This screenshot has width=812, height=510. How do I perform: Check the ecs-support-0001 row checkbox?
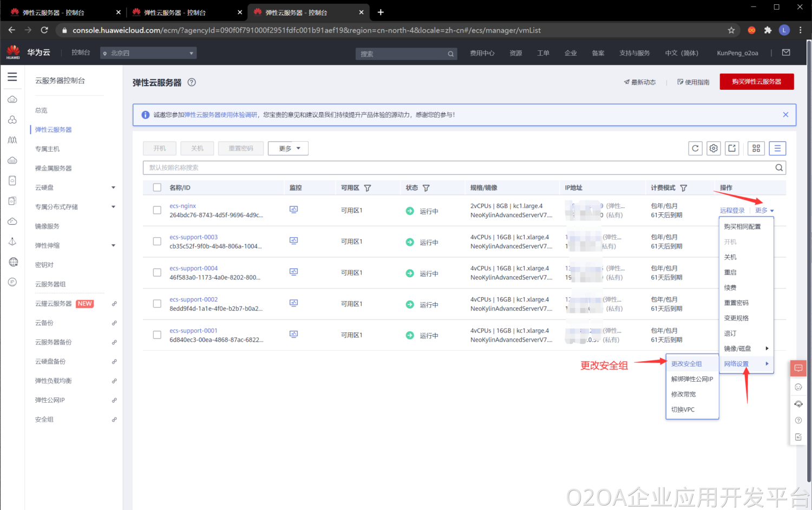157,335
